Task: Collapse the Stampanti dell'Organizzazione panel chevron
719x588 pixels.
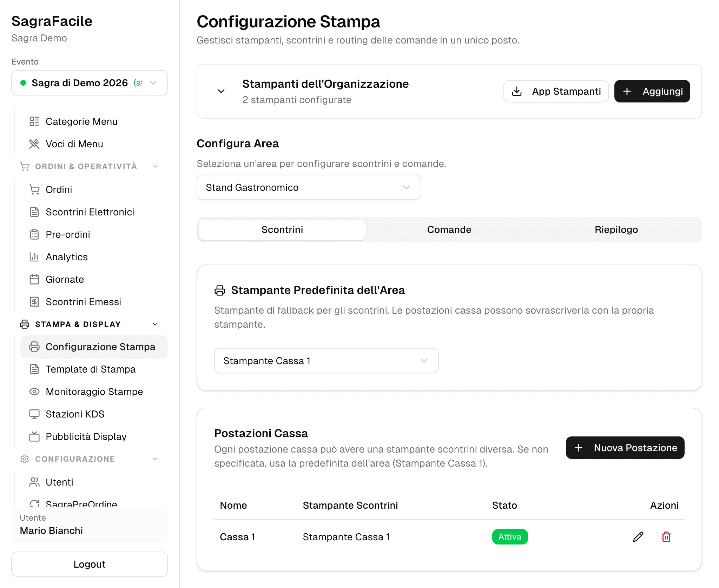Action: (221, 91)
